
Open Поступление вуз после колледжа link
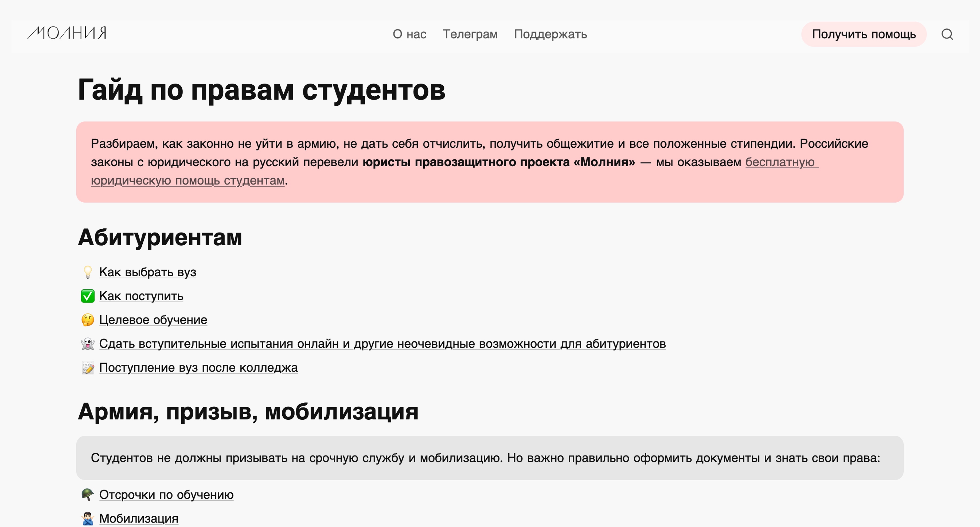[198, 368]
